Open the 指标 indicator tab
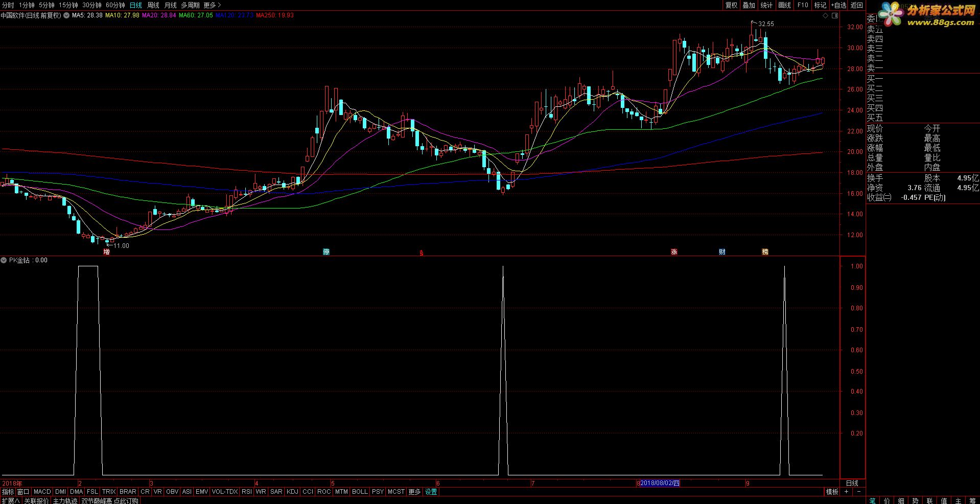The height and width of the screenshot is (504, 980). (8, 492)
